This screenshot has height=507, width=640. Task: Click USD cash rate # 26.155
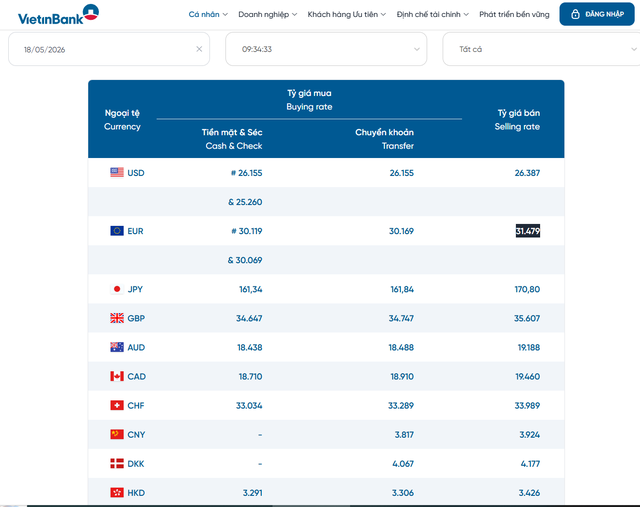[247, 173]
